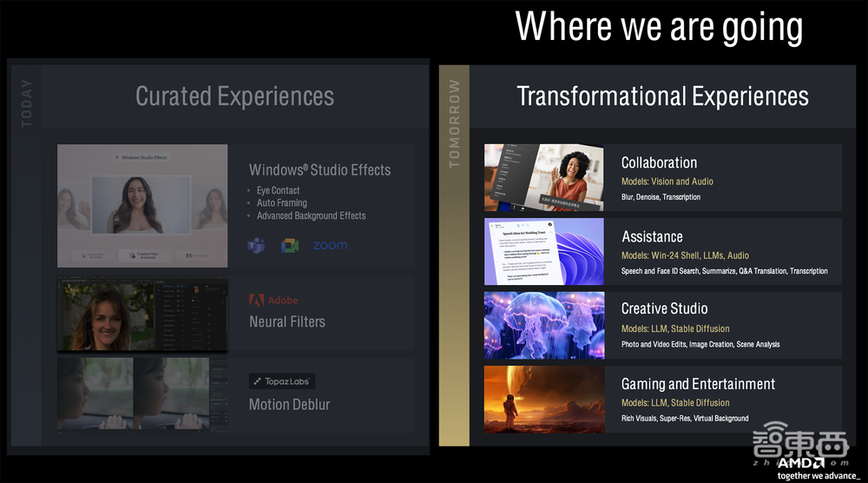Click the Transformational Experiences heading
The width and height of the screenshot is (868, 483).
click(x=662, y=96)
